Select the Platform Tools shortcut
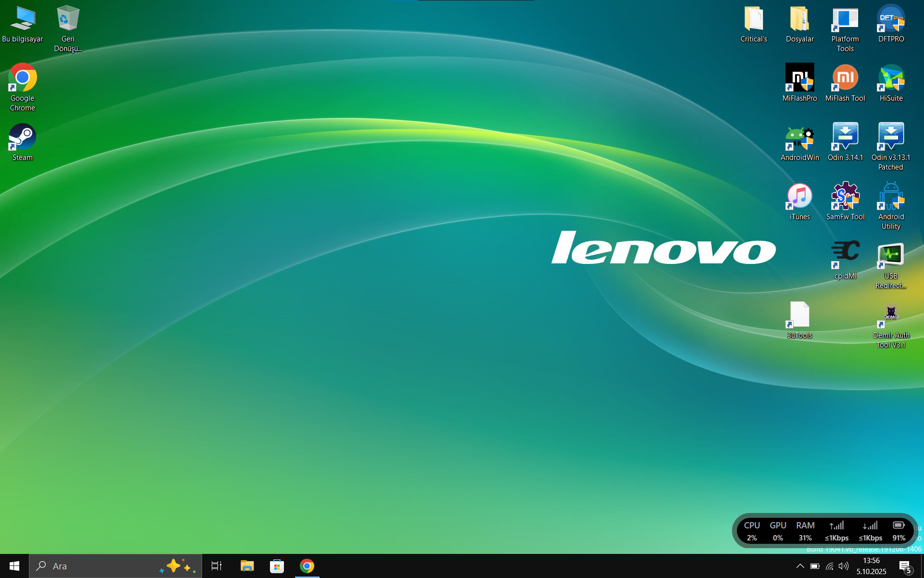The height and width of the screenshot is (578, 924). coord(845,29)
